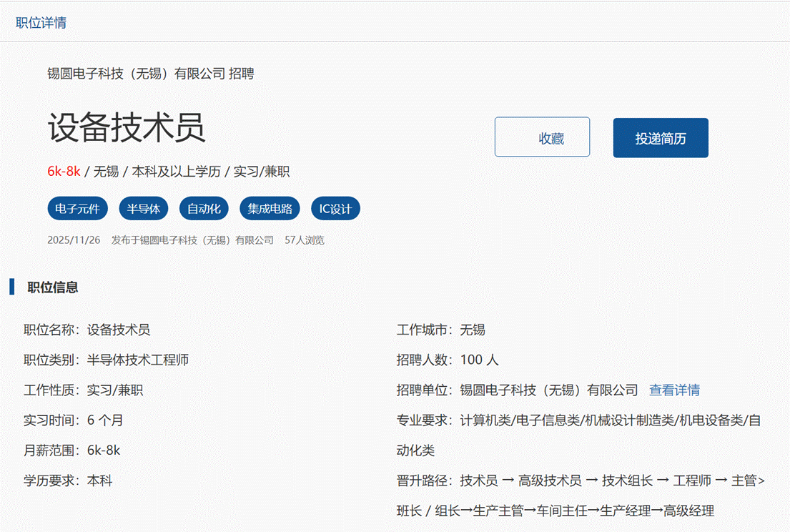Open the 查看详情 link for the company

(673, 390)
